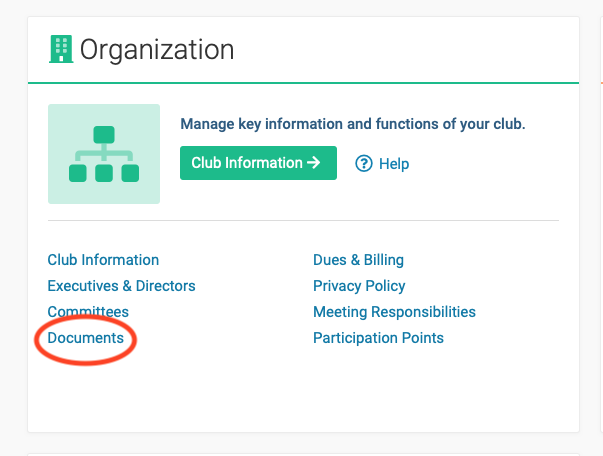Click the arrow inside the Club Information button
This screenshot has height=456, width=603.
(314, 163)
